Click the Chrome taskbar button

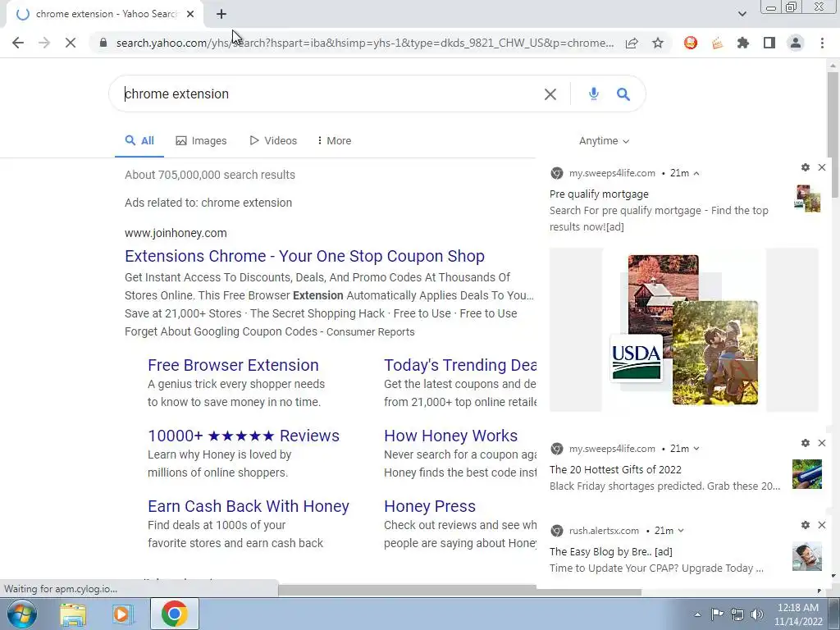pyautogui.click(x=175, y=614)
